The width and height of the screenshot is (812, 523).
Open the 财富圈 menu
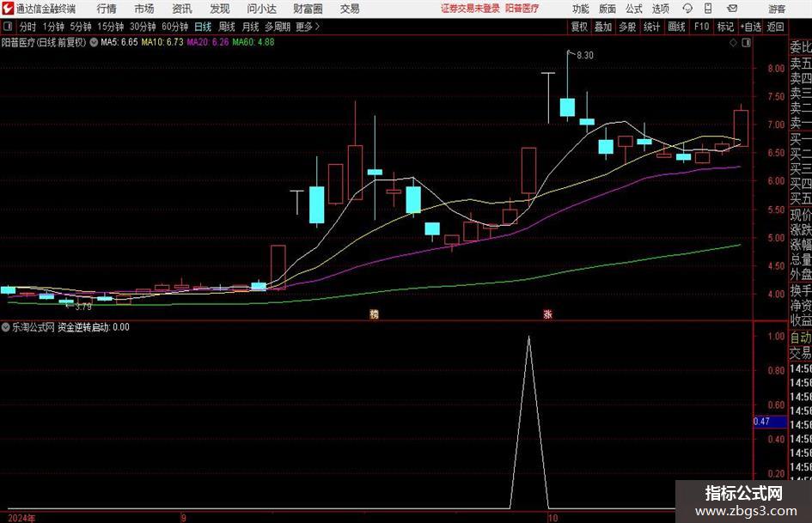[308, 9]
